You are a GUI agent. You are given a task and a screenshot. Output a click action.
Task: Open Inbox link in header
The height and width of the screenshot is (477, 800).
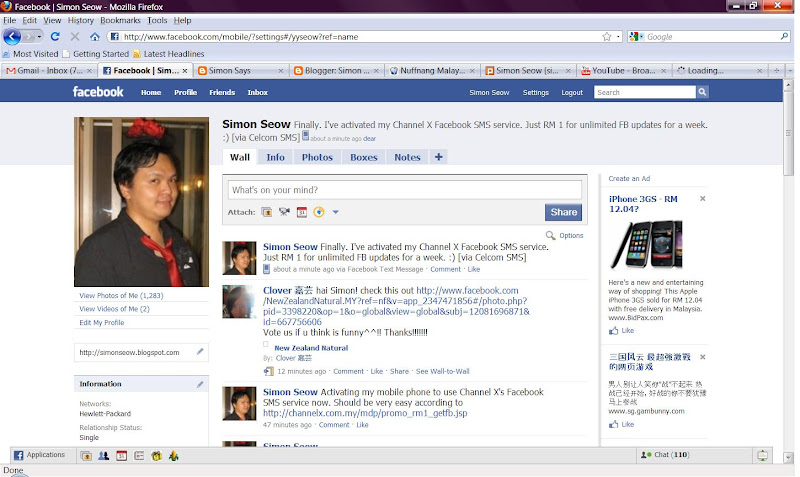pos(258,92)
